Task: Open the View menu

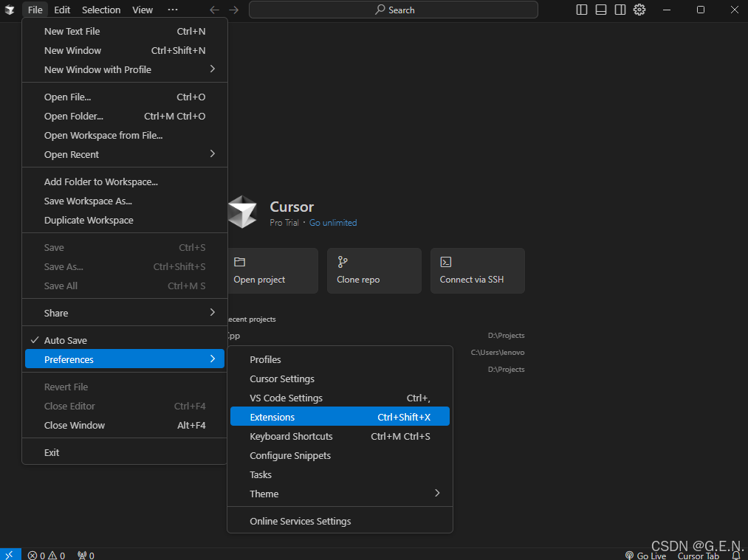Action: (143, 10)
